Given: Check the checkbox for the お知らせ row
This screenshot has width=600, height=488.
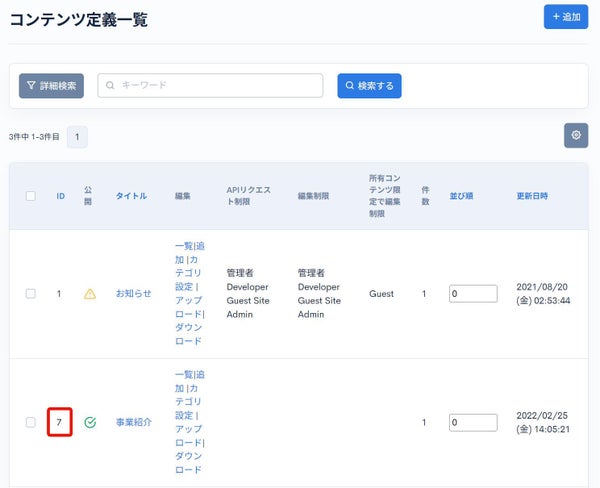Looking at the screenshot, I should [31, 294].
